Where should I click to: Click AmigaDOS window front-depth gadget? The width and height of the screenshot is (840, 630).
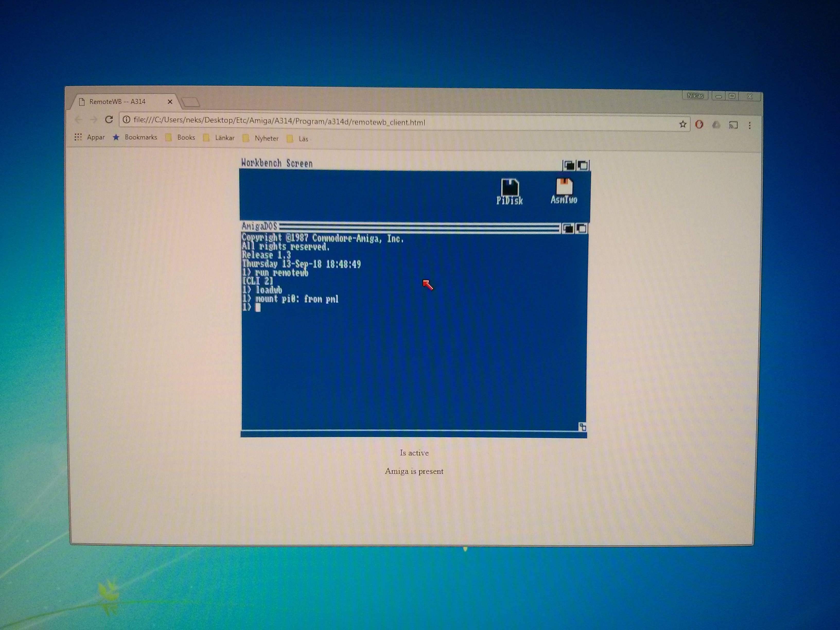pos(581,228)
